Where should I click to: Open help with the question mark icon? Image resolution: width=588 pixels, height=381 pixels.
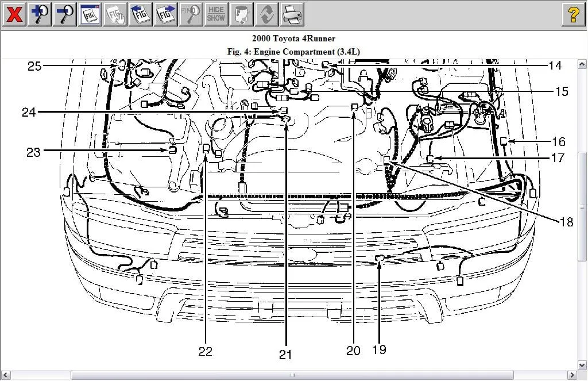574,14
